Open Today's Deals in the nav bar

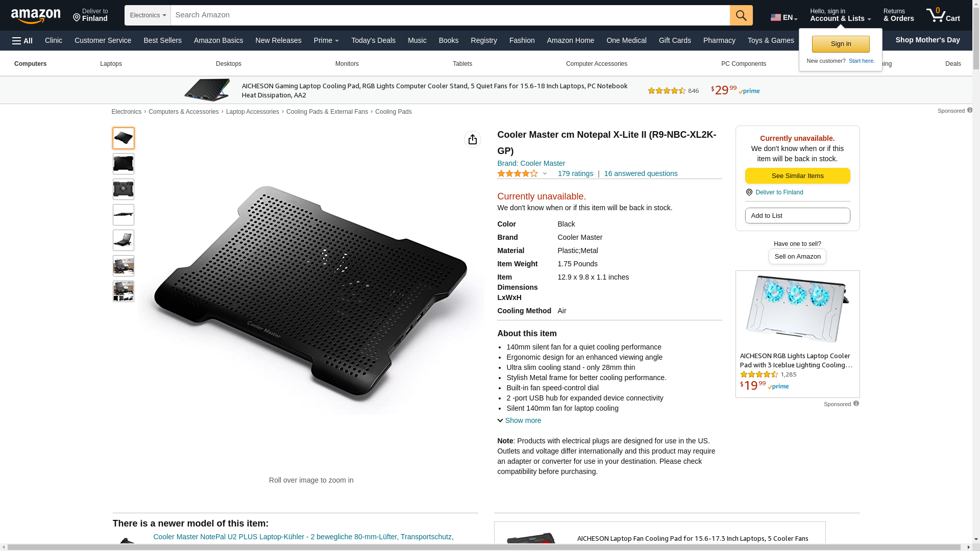[373, 40]
